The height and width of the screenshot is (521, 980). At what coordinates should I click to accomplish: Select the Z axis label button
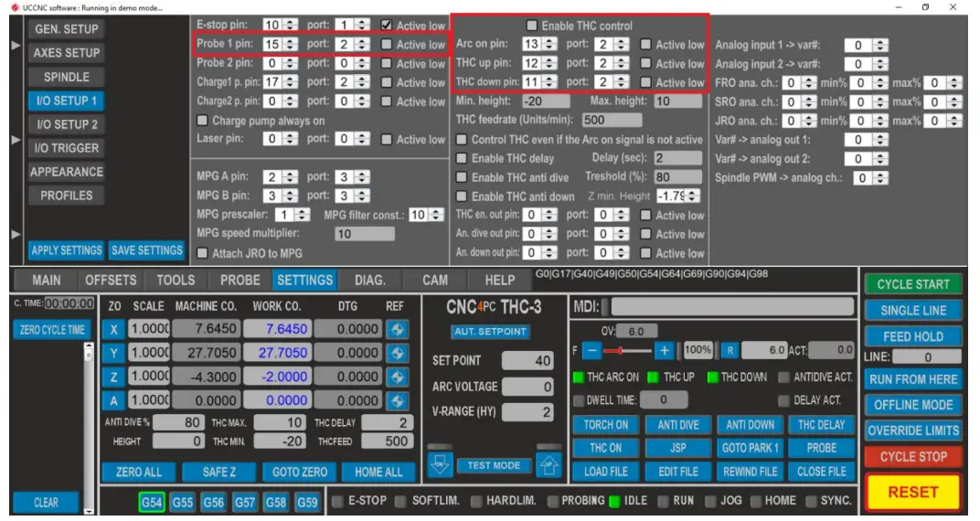click(x=113, y=377)
